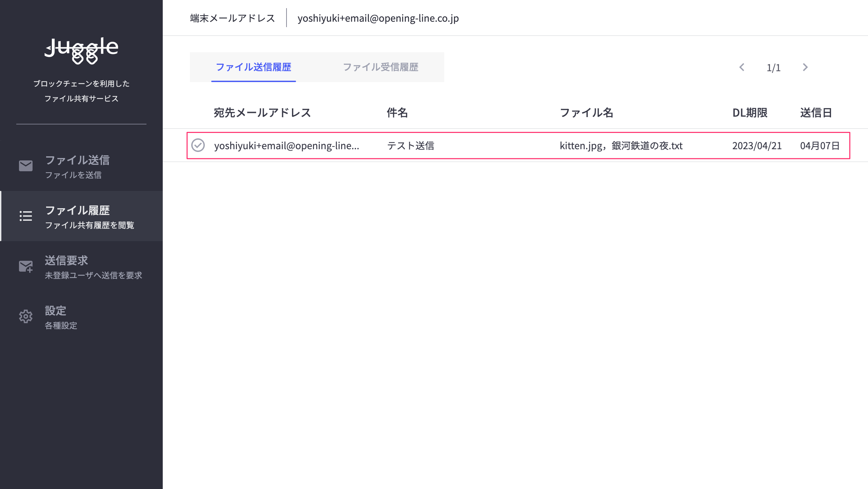
Task: Click the device email address at top
Action: (378, 18)
